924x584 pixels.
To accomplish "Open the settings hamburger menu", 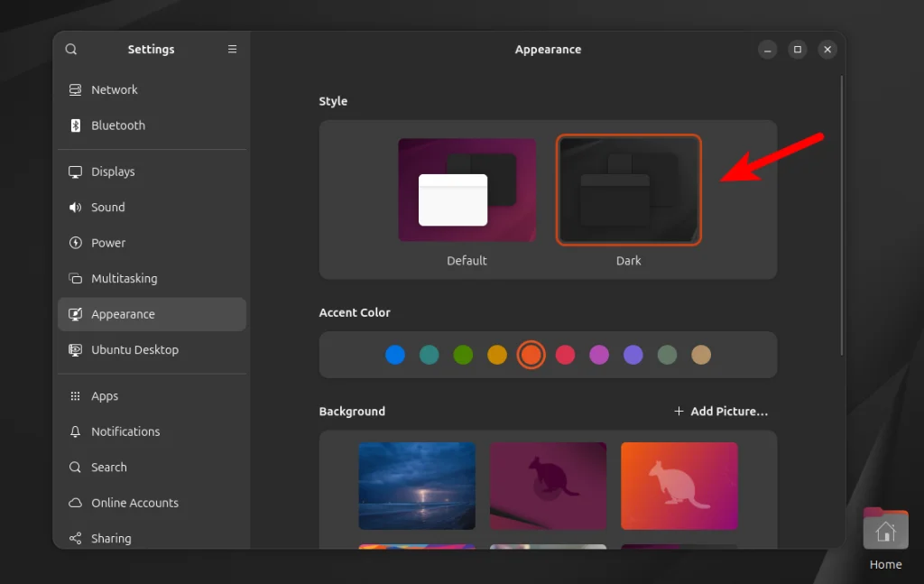I will (232, 49).
